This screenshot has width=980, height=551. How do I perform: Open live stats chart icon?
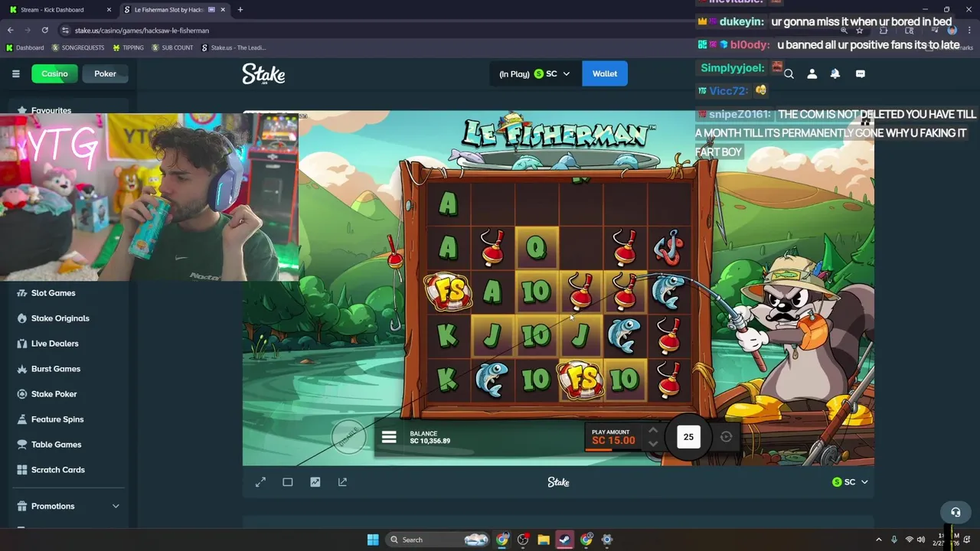315,482
